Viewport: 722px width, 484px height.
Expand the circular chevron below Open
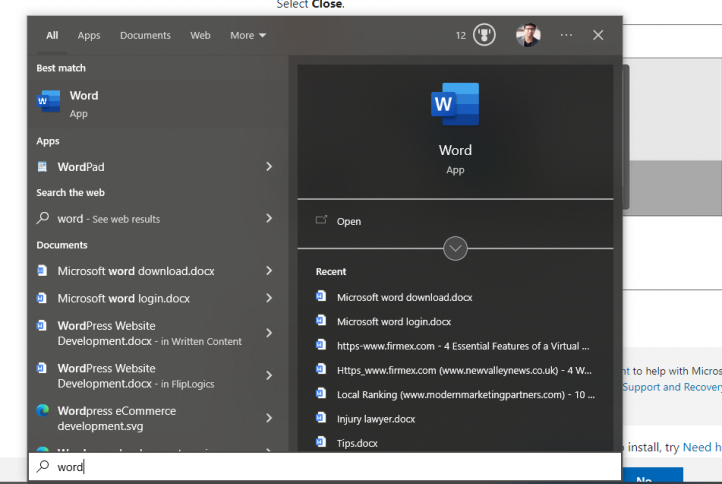[x=455, y=248]
